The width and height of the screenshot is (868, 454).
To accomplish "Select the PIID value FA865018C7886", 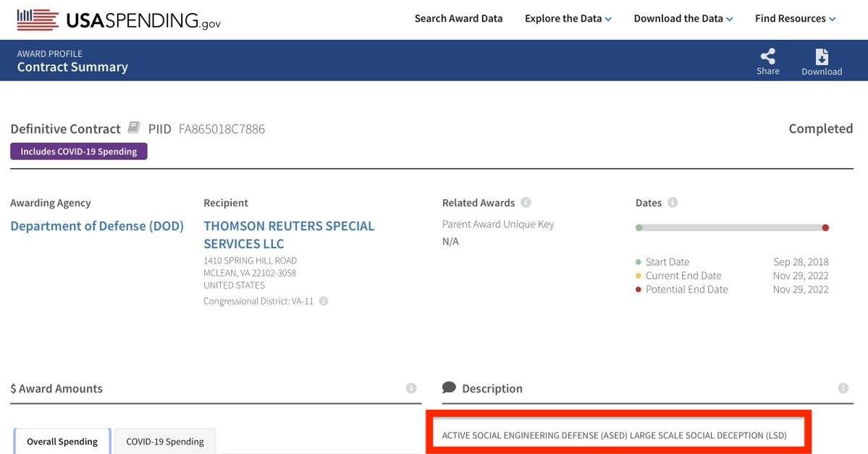I will [x=222, y=129].
